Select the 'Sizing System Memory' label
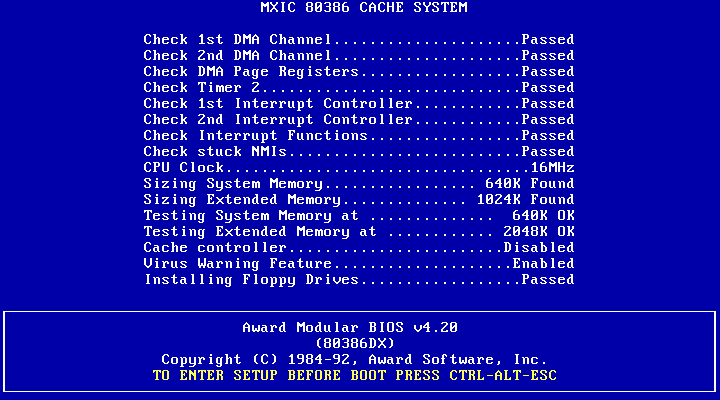Screen dimensions: 720x400 (233, 184)
